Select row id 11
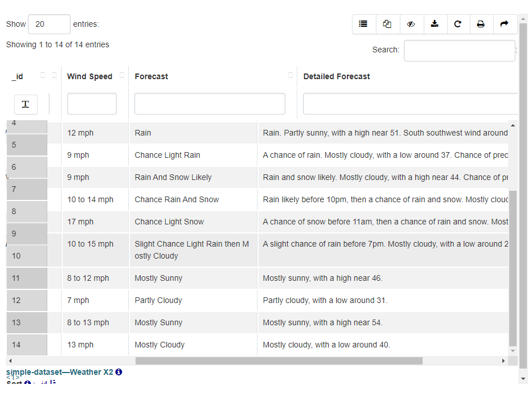Image resolution: width=532 pixels, height=401 pixels. coord(27,278)
